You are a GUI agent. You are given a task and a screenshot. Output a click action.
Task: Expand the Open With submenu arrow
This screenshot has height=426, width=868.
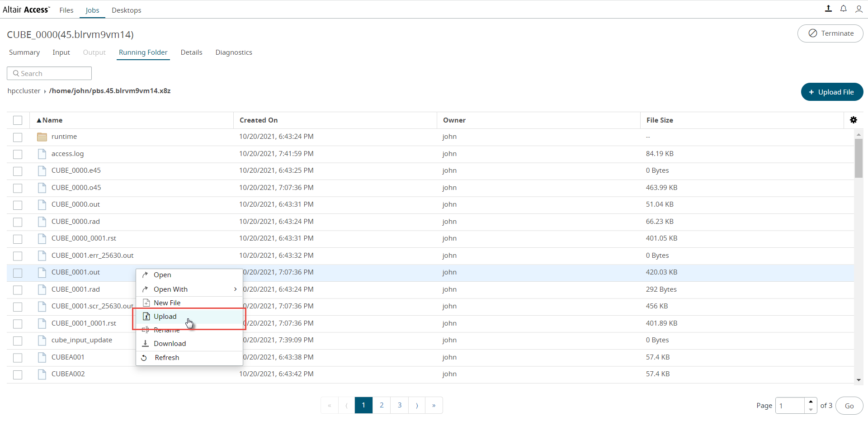point(235,289)
